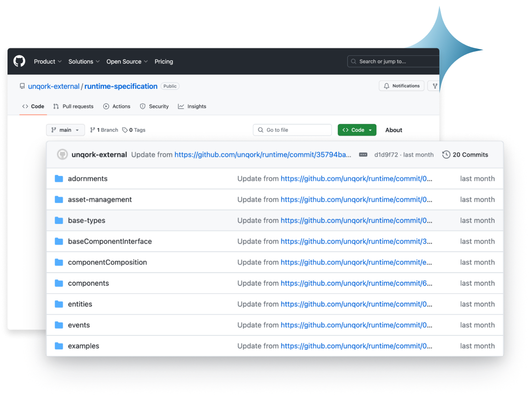Click the Go to file search box
The image size is (532, 399).
tap(292, 130)
